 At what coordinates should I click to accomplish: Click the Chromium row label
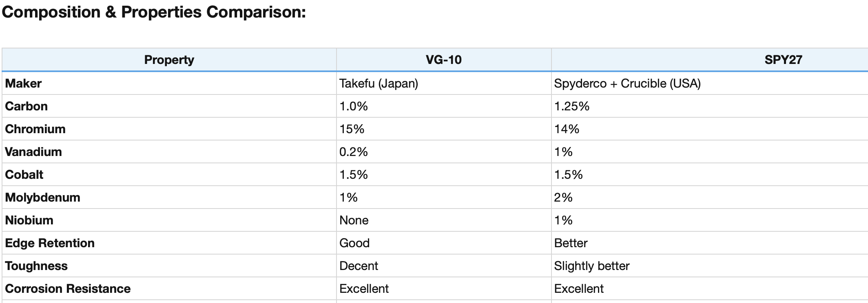click(35, 129)
